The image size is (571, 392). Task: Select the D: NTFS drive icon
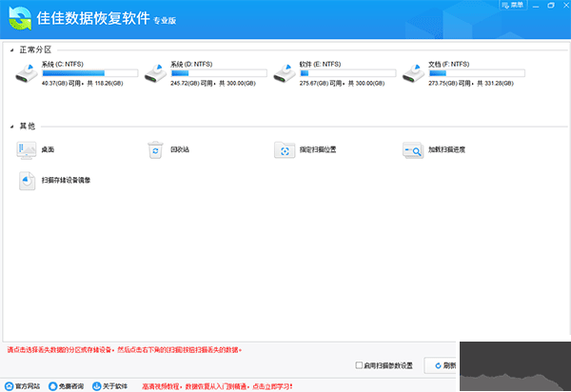[155, 73]
